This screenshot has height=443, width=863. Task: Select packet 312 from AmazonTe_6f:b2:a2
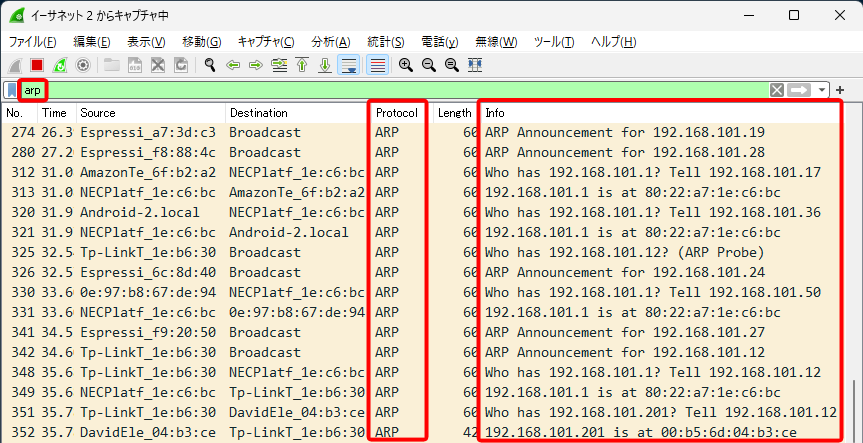coord(422,173)
